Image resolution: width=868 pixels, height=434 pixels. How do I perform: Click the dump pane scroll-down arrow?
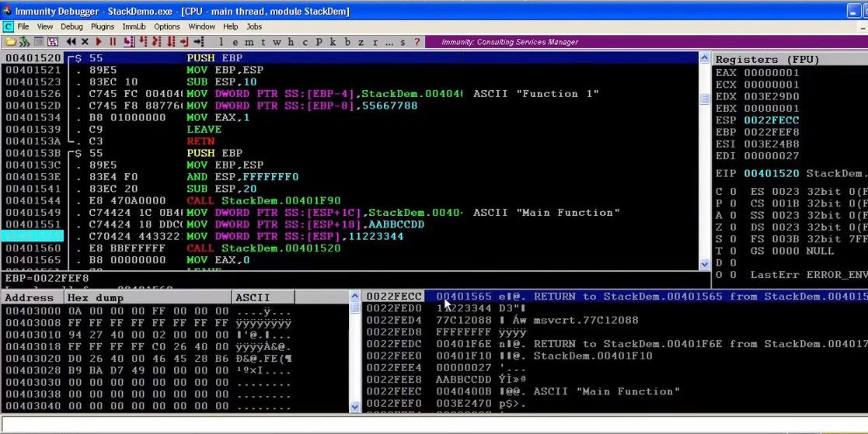click(355, 407)
